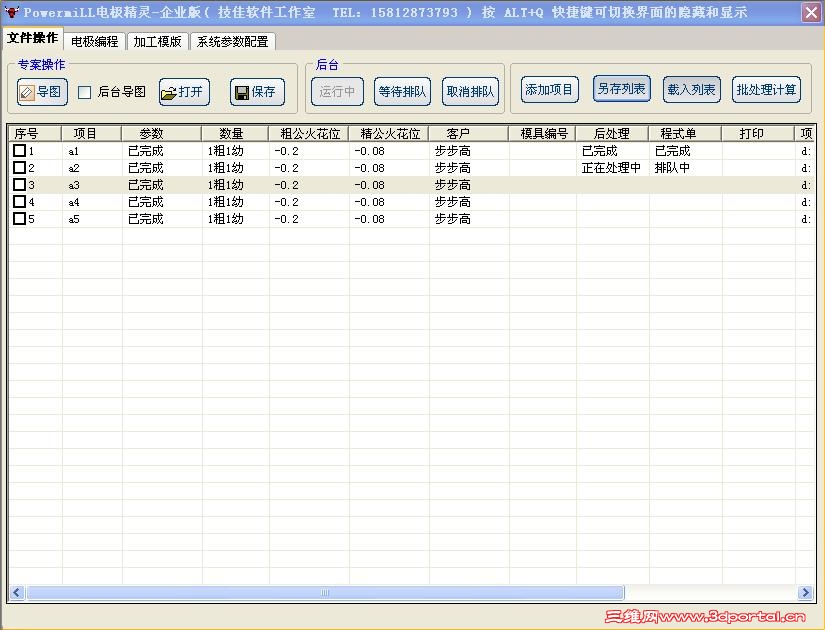Open the 系统参数配置 tab
The width and height of the screenshot is (825, 630).
[x=233, y=41]
